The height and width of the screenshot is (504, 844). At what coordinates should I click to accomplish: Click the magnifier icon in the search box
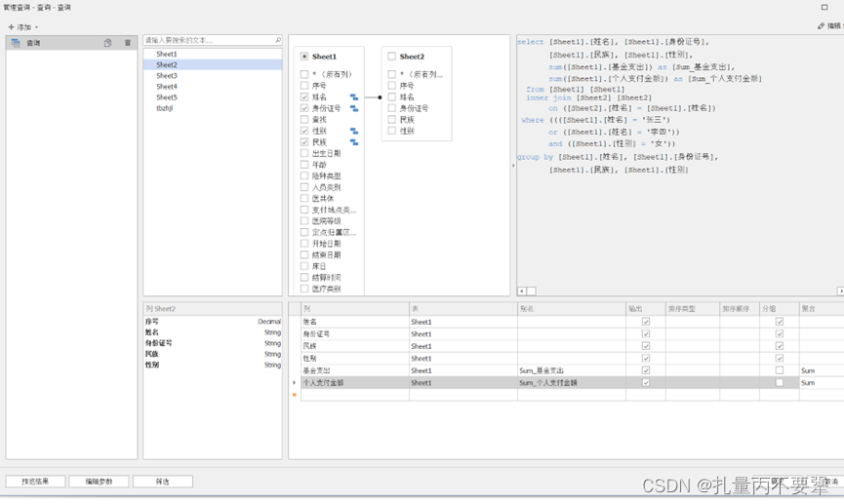point(277,41)
